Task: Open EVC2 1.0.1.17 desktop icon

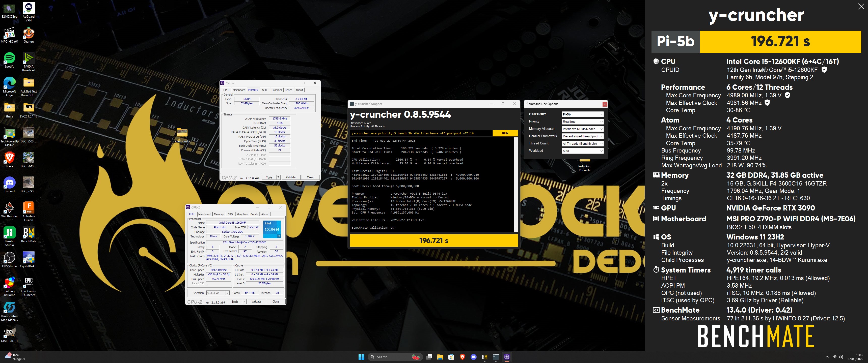Action: pos(29,110)
